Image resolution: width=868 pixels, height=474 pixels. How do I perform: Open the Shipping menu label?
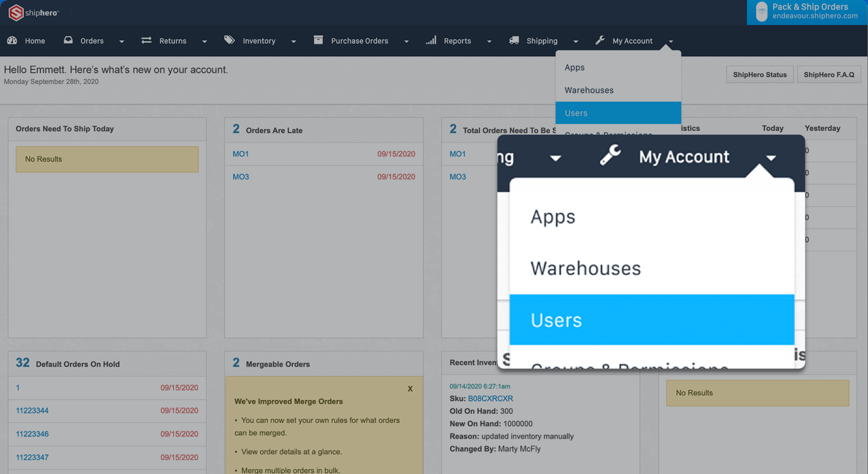click(x=542, y=41)
